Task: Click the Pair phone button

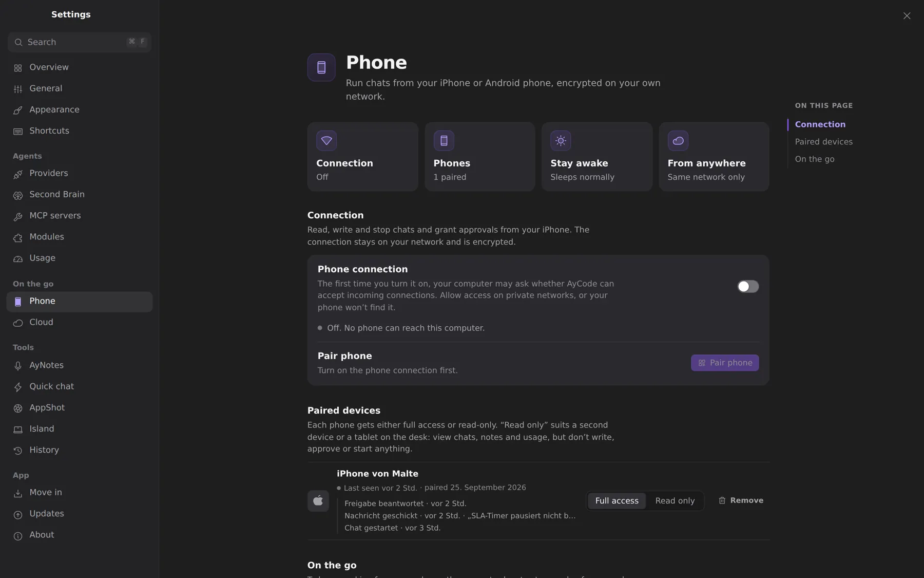Action: click(724, 363)
